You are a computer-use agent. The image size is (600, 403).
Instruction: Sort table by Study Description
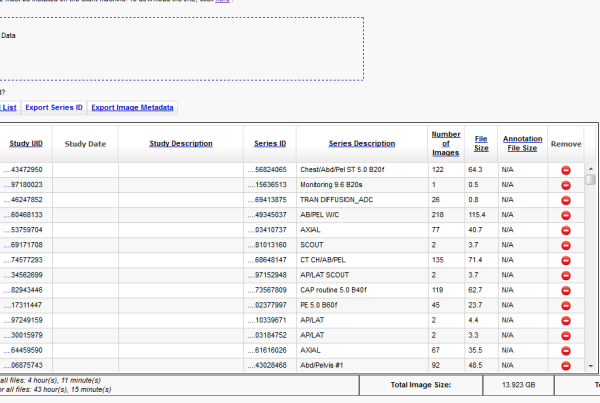(181, 144)
